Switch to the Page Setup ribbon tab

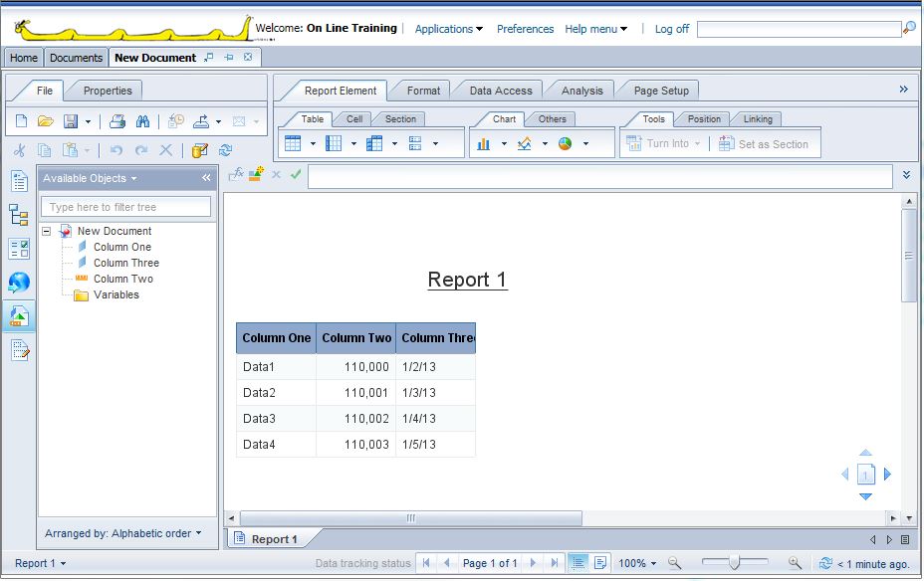pyautogui.click(x=660, y=91)
